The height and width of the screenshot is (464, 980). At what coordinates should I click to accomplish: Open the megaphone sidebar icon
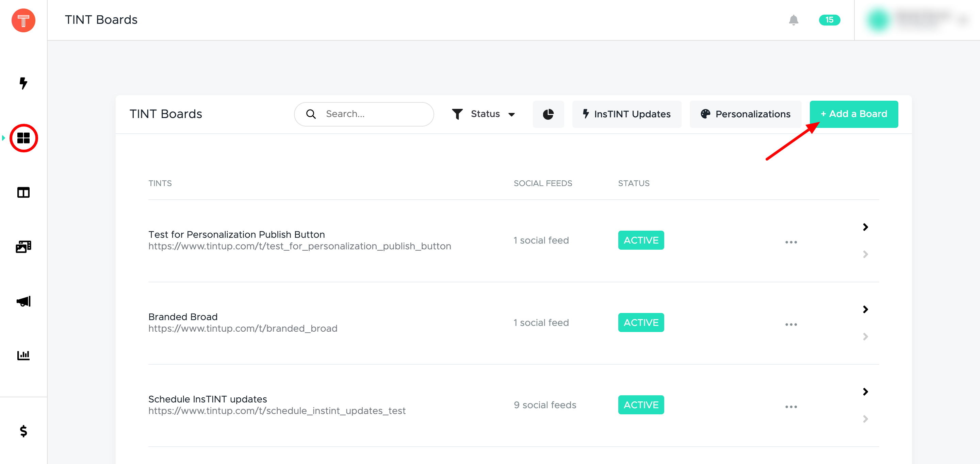tap(23, 301)
